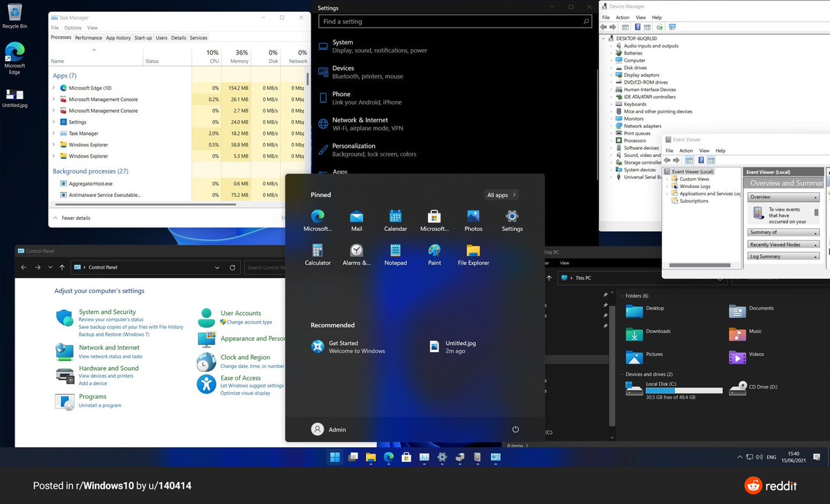Image resolution: width=830 pixels, height=504 pixels.
Task: Expand Network adapters in Device Manager
Action: tap(611, 126)
